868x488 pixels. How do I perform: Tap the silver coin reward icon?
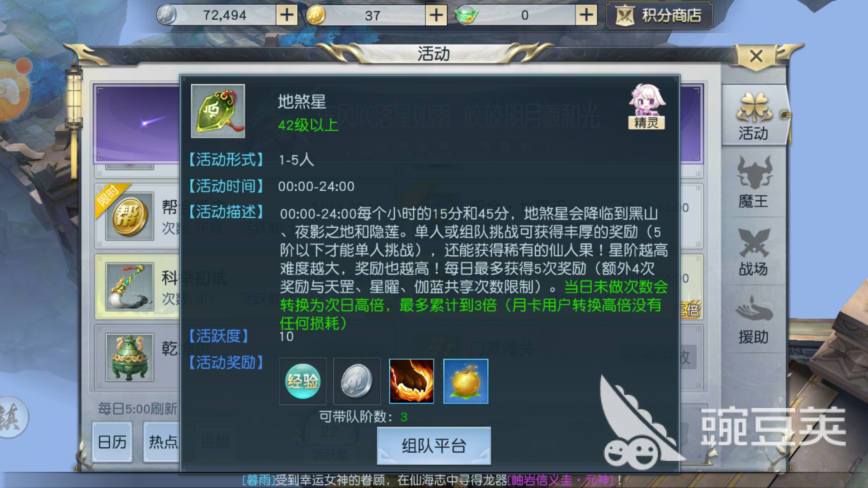coord(357,381)
